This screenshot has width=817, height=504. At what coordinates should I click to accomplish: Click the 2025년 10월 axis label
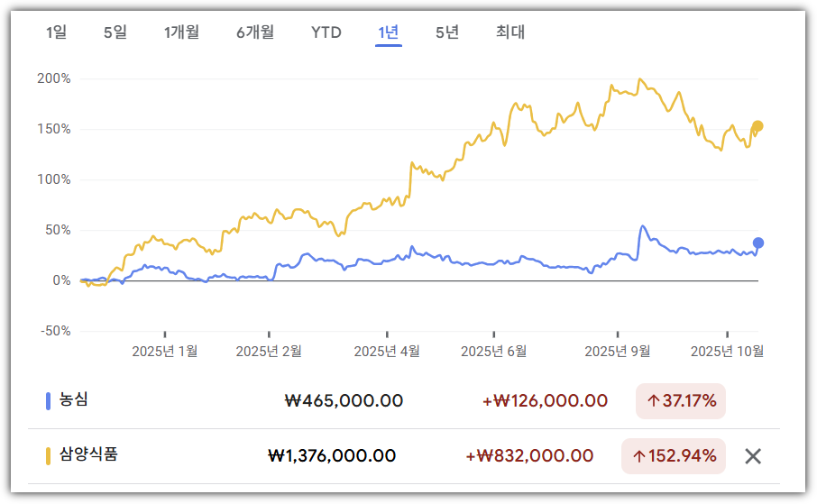pos(728,352)
